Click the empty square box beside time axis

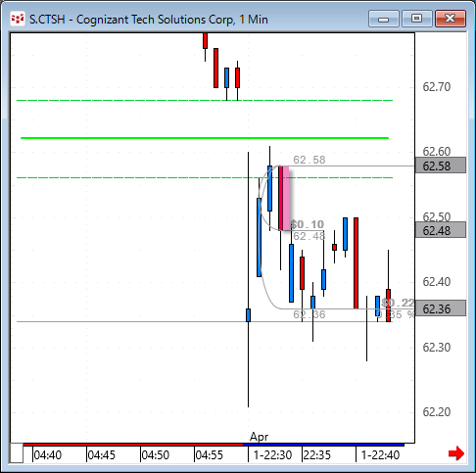click(x=16, y=453)
